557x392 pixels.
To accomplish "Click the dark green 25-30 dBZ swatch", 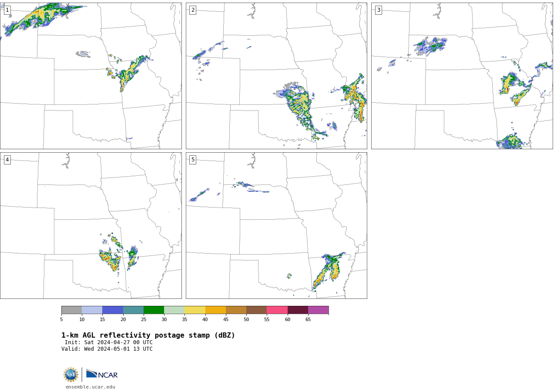I will coord(154,310).
